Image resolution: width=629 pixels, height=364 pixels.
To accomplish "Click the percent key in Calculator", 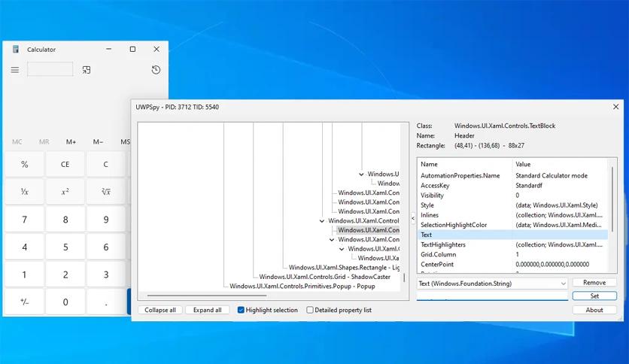I will [x=25, y=165].
